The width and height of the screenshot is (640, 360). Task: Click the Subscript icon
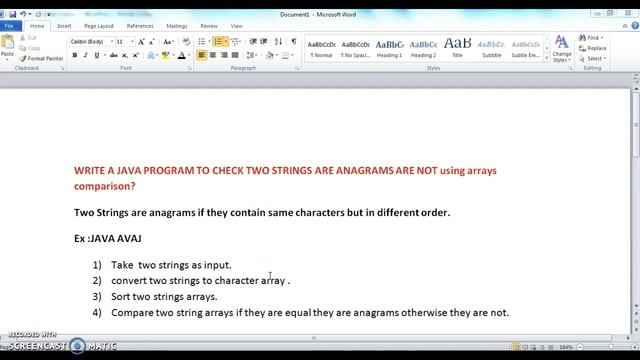[124, 55]
